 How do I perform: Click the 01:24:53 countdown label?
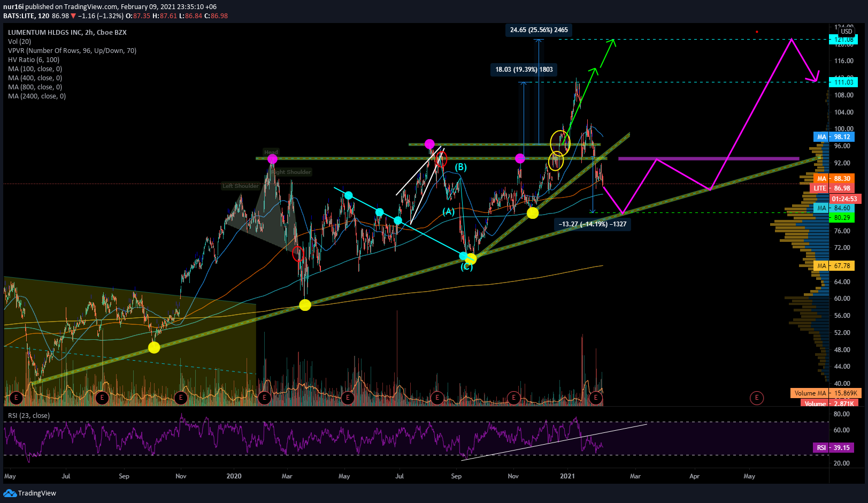tap(845, 199)
